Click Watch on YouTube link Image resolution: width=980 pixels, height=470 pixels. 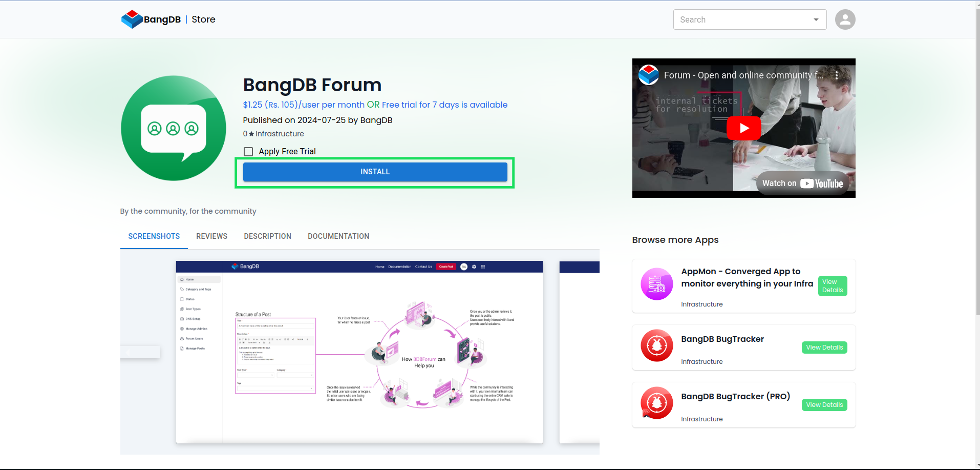[x=802, y=183]
